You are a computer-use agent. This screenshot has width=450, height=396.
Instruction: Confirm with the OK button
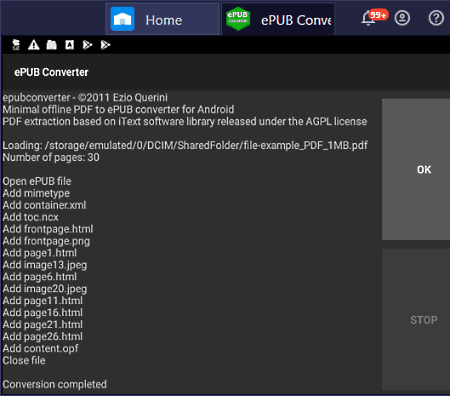tap(416, 169)
